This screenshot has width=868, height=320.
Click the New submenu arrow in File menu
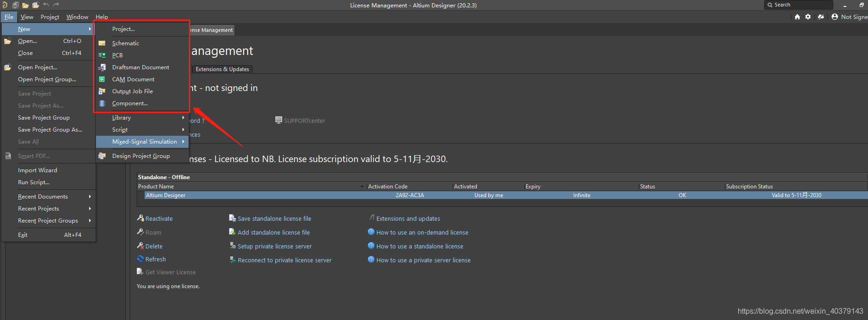point(90,29)
